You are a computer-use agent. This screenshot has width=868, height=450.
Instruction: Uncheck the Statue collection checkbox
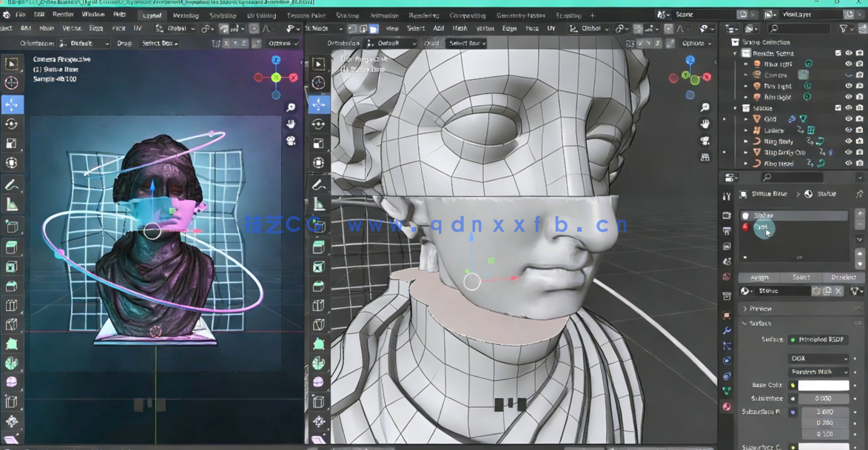[x=838, y=107]
